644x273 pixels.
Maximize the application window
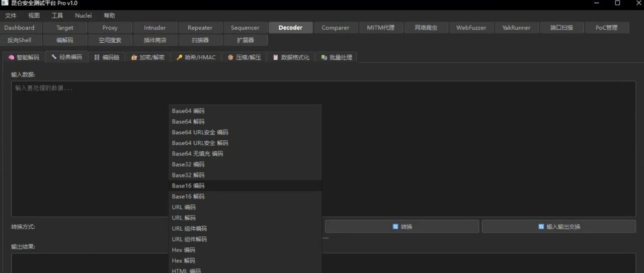tap(617, 3)
